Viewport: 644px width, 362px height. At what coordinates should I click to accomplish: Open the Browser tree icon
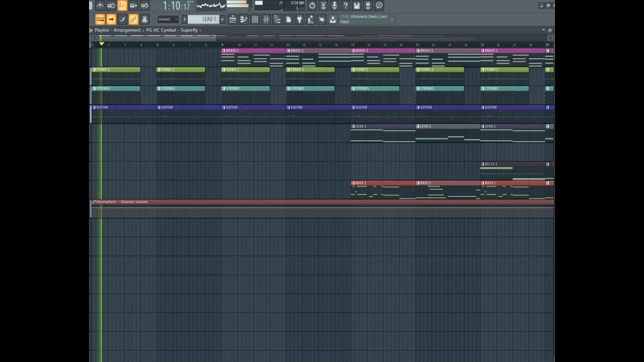point(277,19)
